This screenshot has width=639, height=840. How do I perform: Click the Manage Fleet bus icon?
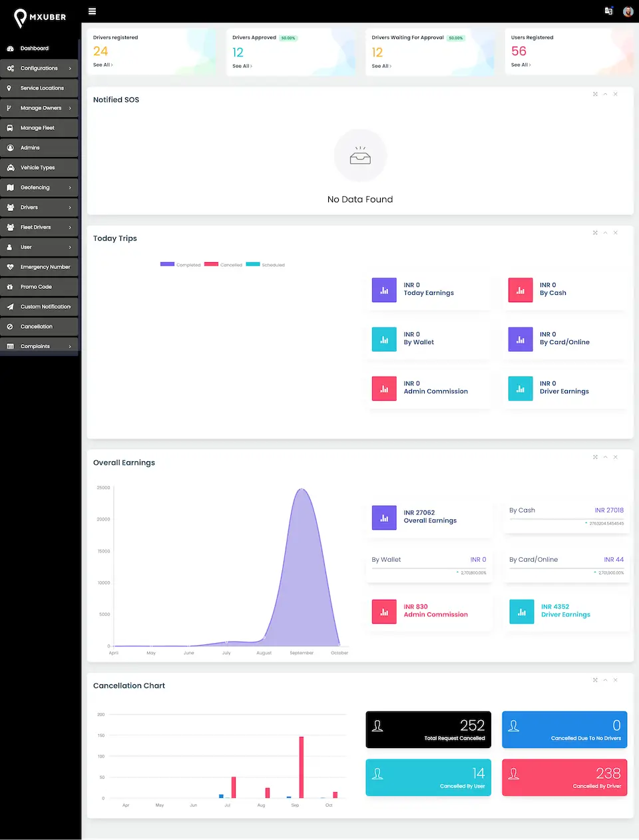pos(11,127)
